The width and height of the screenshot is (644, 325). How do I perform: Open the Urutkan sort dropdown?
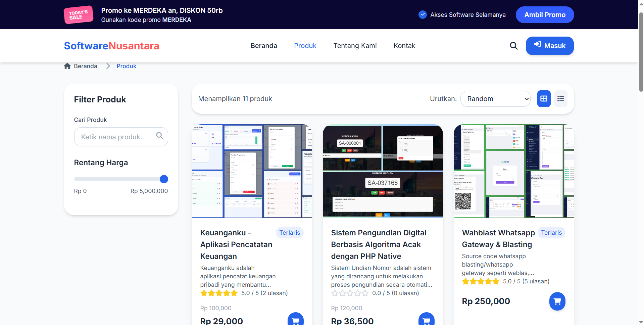coord(495,99)
